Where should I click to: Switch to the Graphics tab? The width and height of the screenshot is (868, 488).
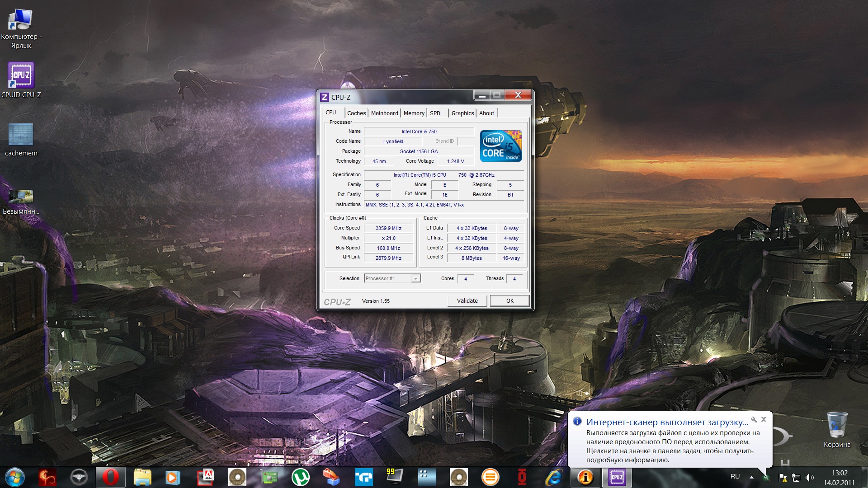coord(462,113)
